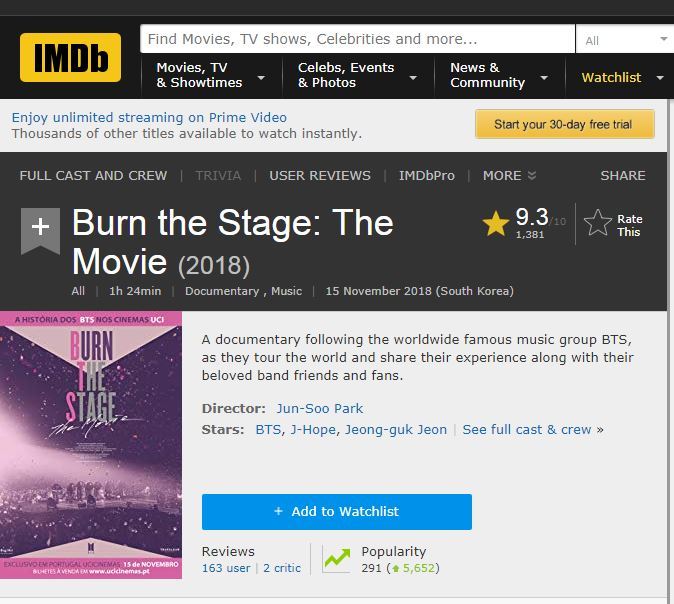Open director Jun-Soo Park link
Image resolution: width=674 pixels, height=604 pixels.
pyautogui.click(x=319, y=408)
